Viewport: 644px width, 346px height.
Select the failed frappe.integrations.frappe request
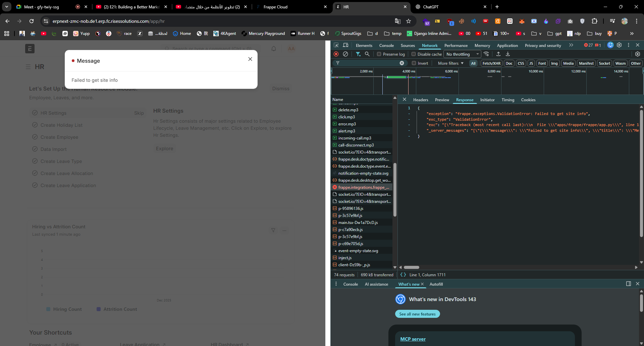(363, 187)
